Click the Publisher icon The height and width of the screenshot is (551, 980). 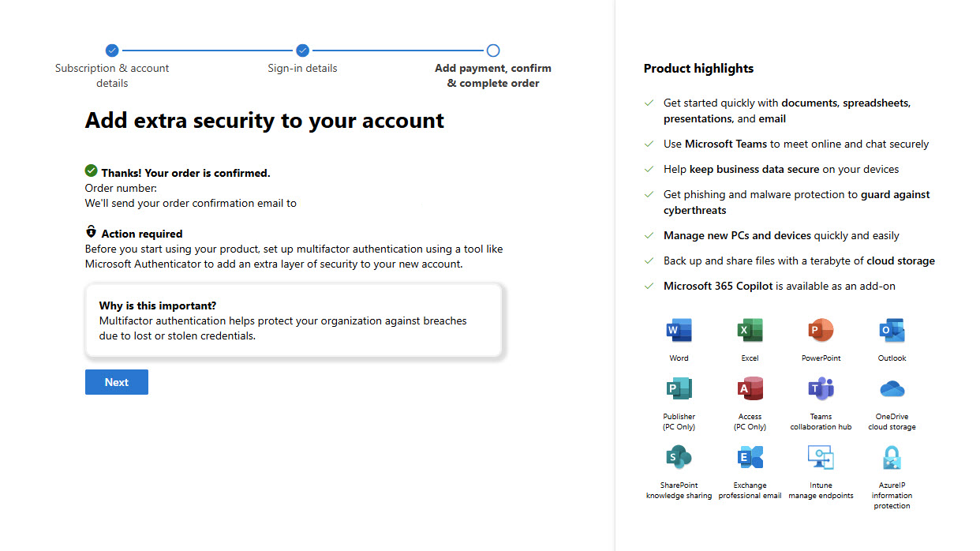point(679,388)
